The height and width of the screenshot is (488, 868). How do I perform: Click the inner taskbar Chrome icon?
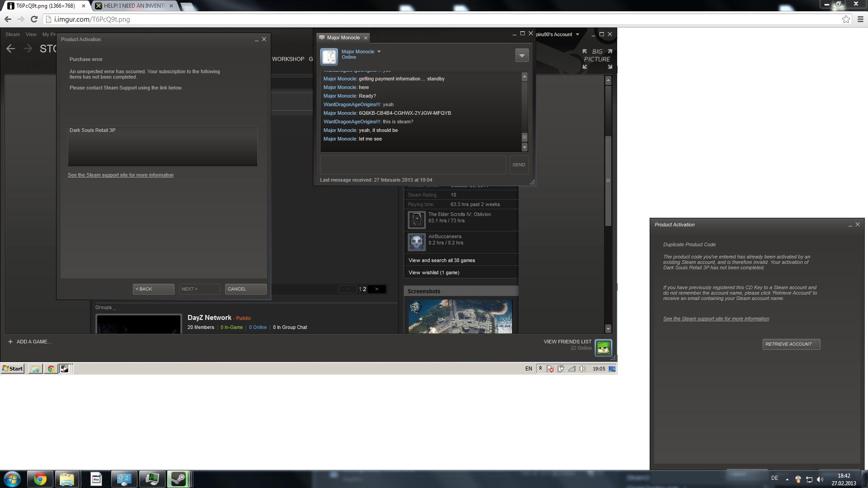point(51,369)
